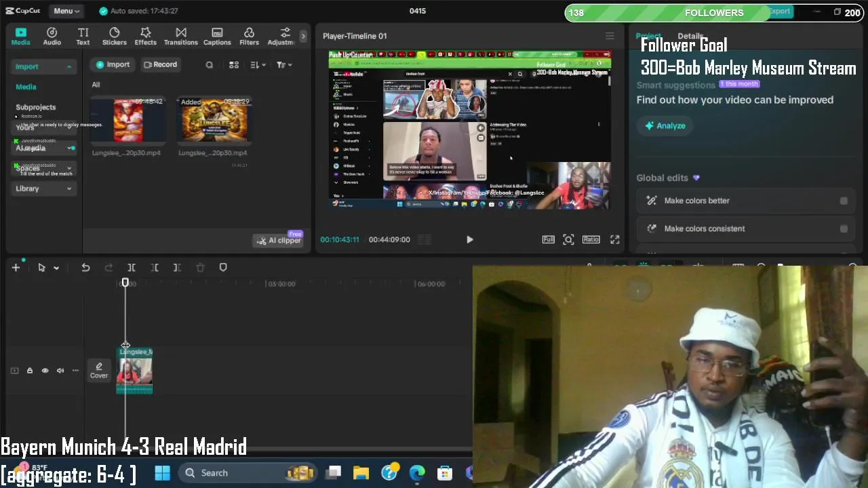Open the track's three-dot more options

75,371
